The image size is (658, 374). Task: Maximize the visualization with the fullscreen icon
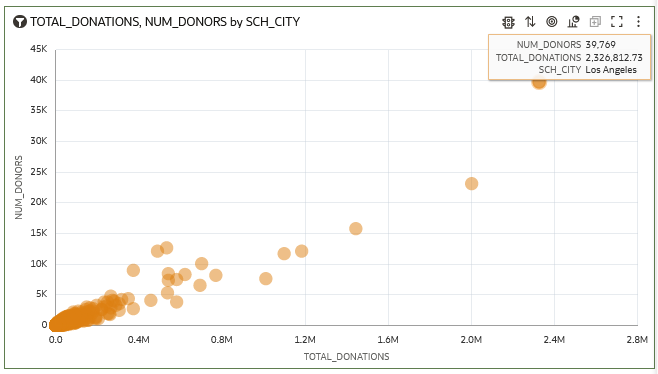coord(616,21)
